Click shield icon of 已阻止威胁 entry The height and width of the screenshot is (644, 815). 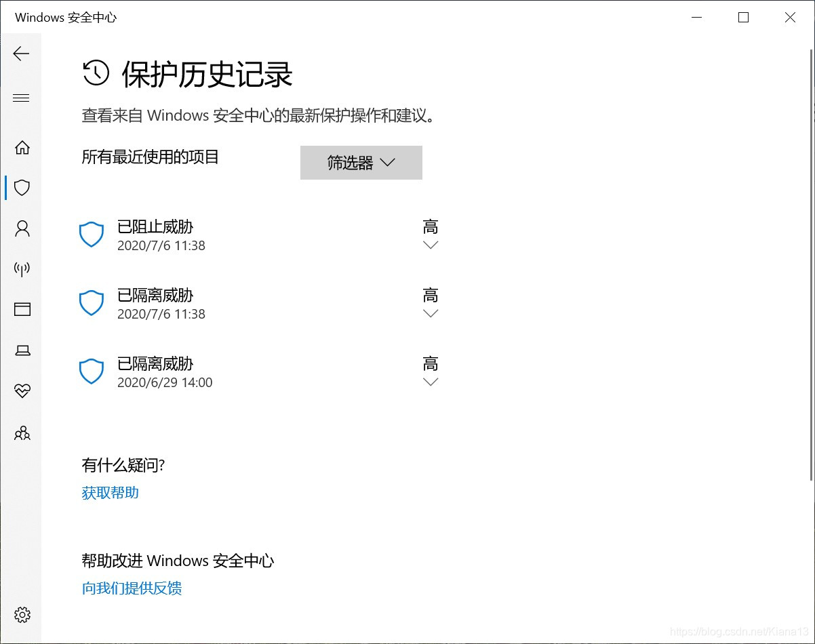point(92,235)
